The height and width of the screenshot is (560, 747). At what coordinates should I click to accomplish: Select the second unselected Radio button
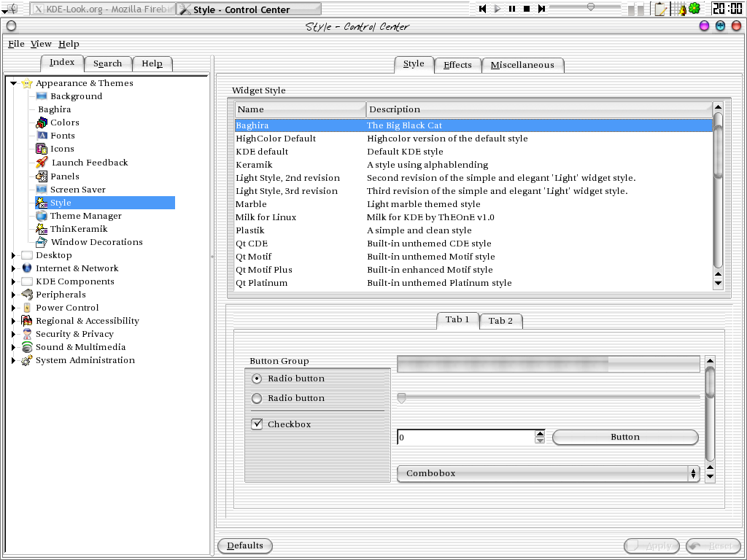(x=257, y=398)
